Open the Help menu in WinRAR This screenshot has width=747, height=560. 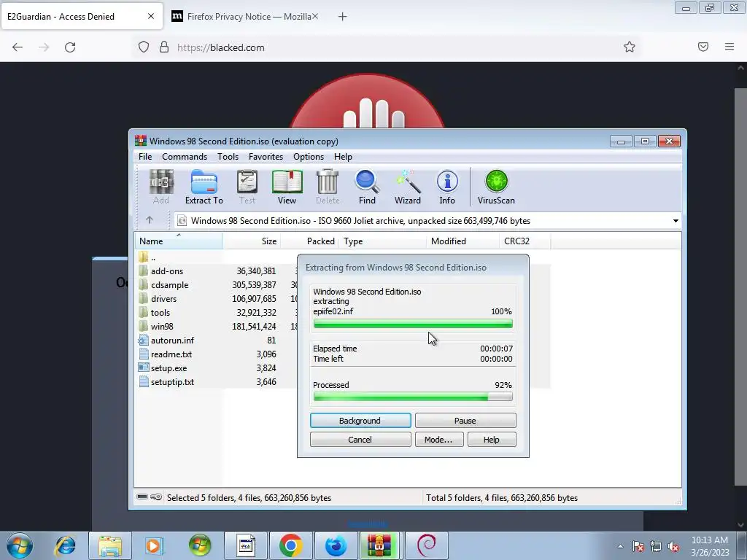[x=343, y=157]
